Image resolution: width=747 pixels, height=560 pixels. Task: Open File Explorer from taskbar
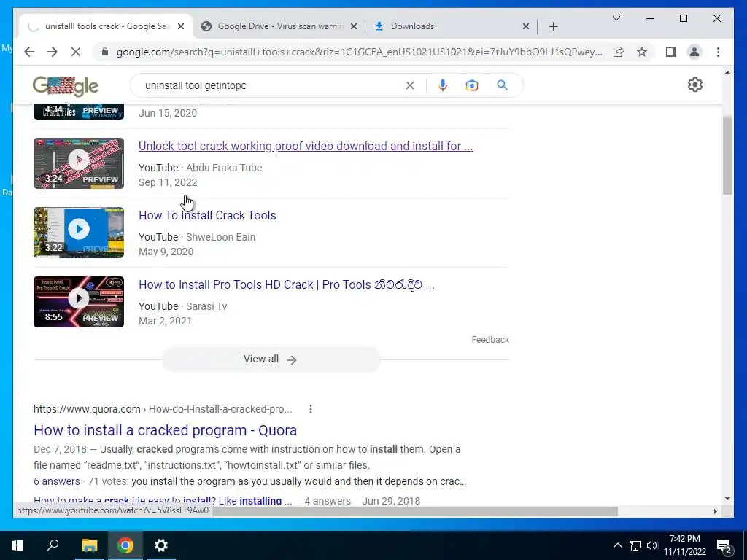coord(89,545)
